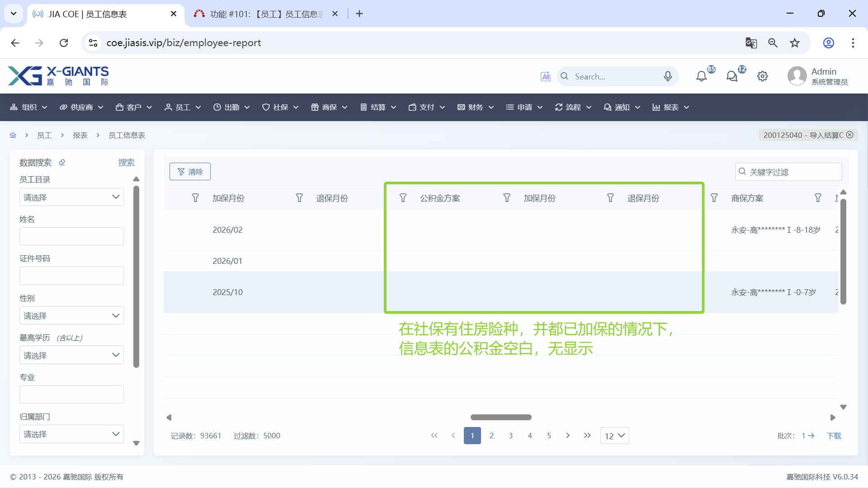868x488 pixels.
Task: Open the chat messages icon
Action: point(731,76)
